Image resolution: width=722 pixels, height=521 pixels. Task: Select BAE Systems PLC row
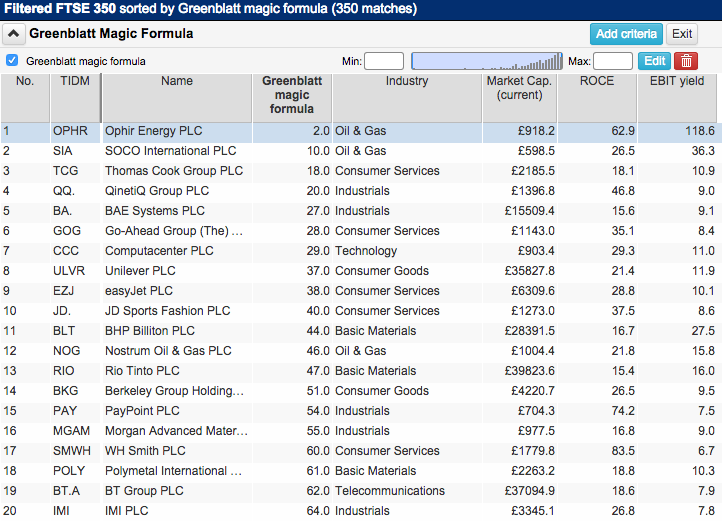click(x=361, y=211)
